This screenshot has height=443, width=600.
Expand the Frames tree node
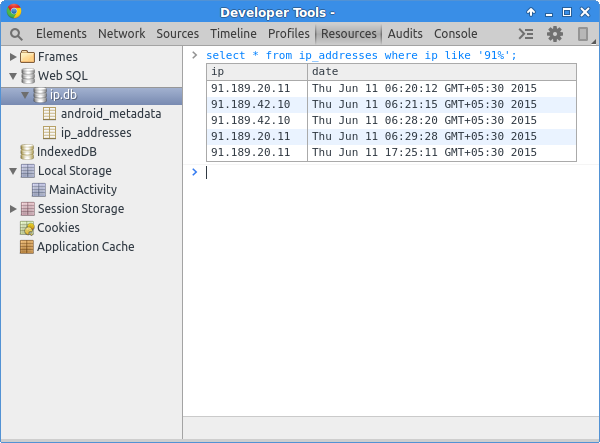pyautogui.click(x=13, y=57)
